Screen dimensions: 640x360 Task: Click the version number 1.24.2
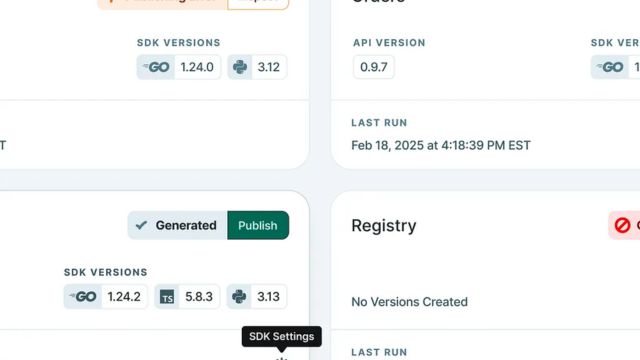pyautogui.click(x=124, y=296)
